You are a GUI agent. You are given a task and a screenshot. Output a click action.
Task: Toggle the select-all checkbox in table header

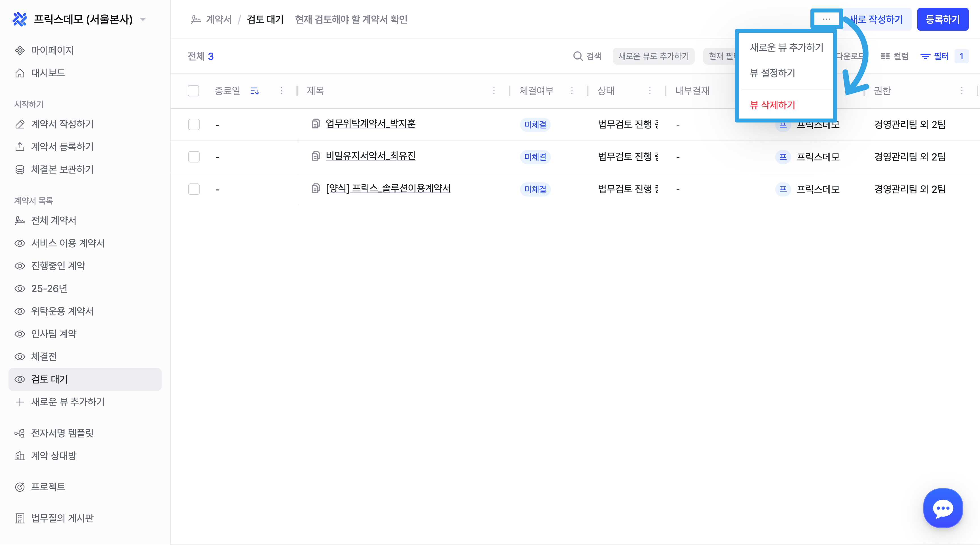pyautogui.click(x=193, y=91)
